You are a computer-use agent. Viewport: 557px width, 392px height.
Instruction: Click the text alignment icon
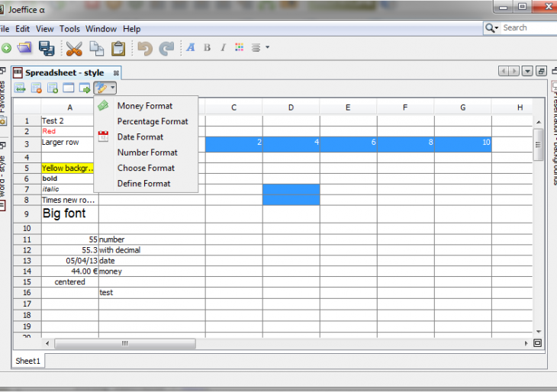[256, 47]
